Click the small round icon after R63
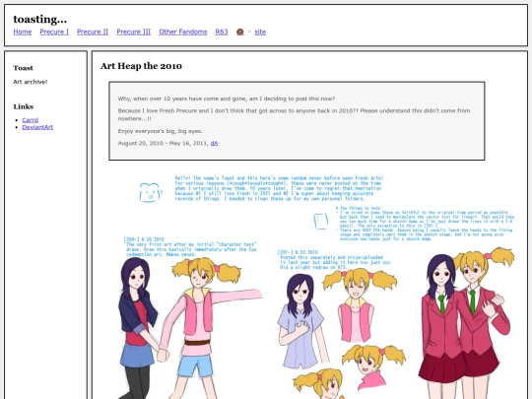 (x=239, y=32)
